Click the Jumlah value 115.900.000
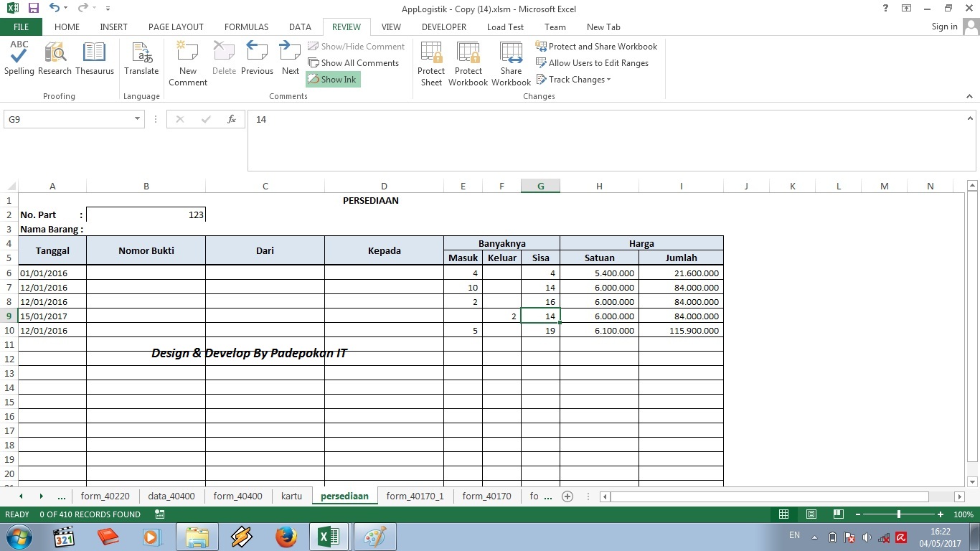The image size is (980, 551). click(681, 330)
